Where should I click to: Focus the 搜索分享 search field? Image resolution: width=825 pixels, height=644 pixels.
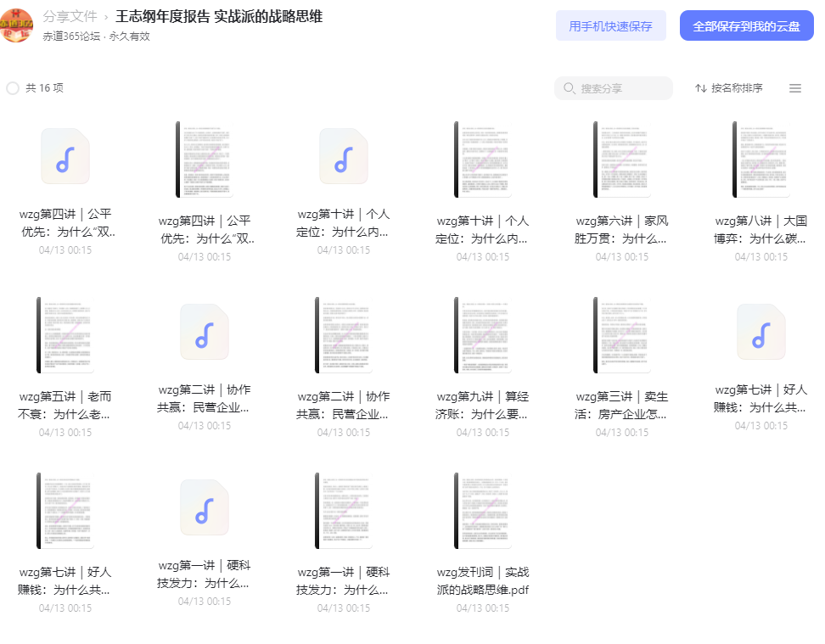(x=614, y=88)
